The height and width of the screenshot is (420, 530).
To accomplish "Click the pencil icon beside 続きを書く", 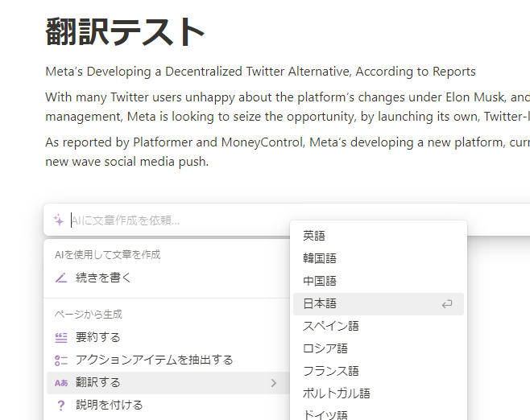I will click(61, 278).
